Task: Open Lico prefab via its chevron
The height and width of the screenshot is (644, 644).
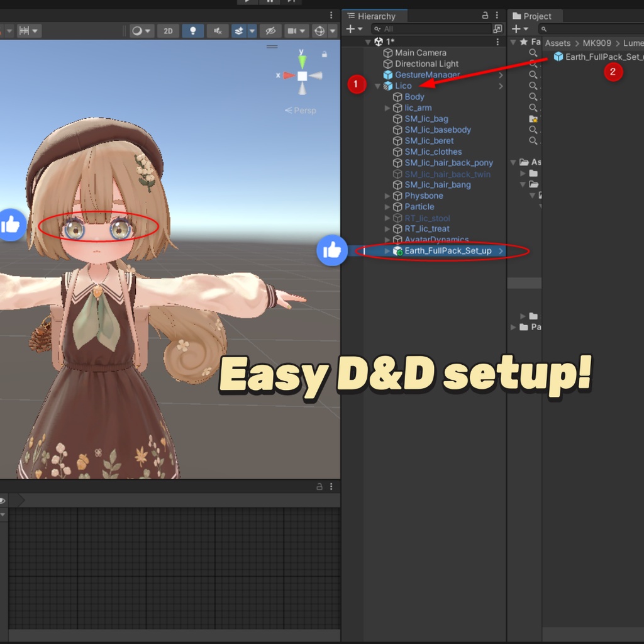Action: [501, 86]
